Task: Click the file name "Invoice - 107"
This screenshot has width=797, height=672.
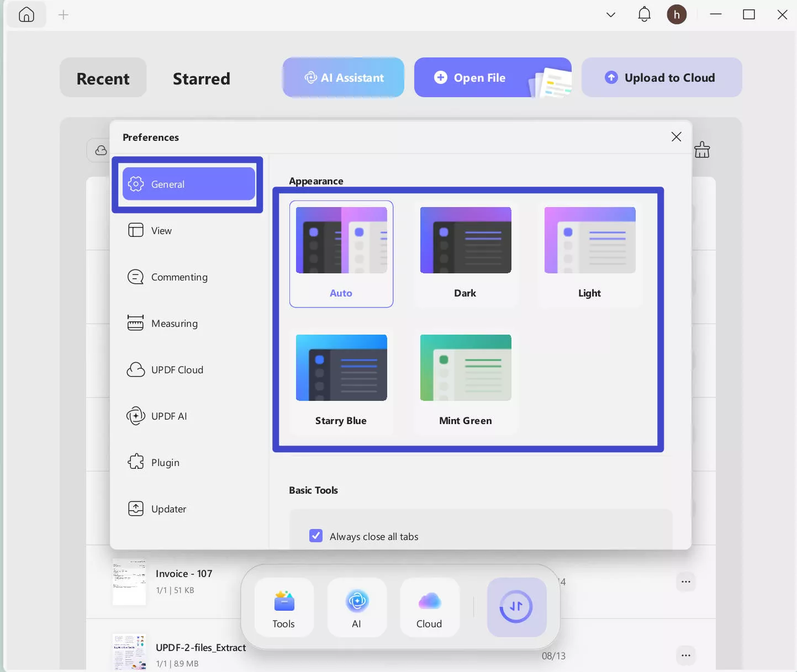Action: tap(184, 574)
